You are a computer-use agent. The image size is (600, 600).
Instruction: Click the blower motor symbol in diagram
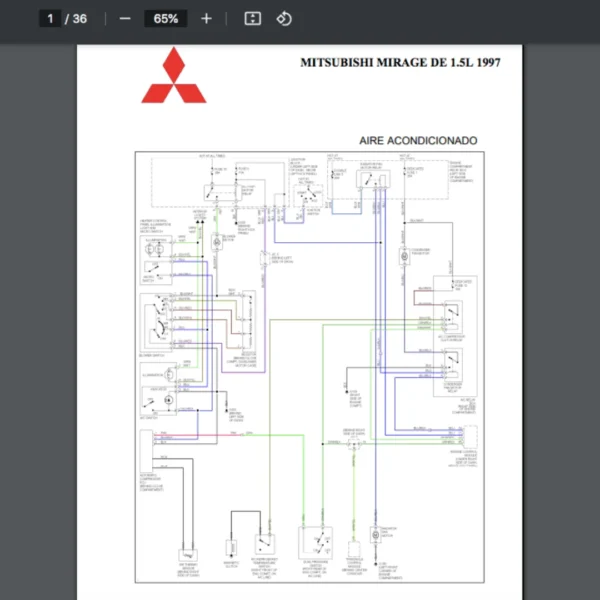coord(216,240)
